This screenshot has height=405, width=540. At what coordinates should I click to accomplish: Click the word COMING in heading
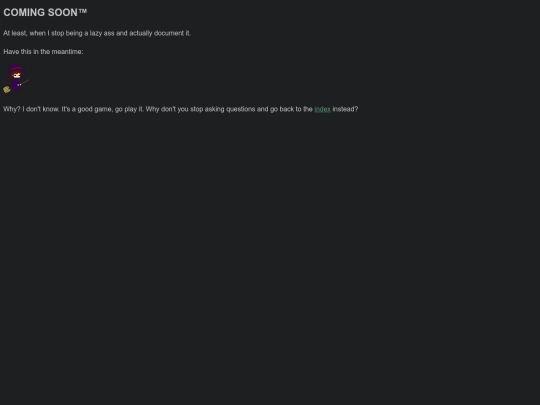click(x=24, y=12)
